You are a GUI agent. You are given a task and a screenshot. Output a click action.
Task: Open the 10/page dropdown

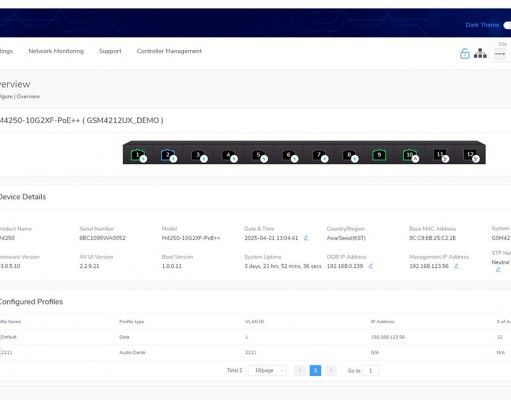pyautogui.click(x=267, y=370)
